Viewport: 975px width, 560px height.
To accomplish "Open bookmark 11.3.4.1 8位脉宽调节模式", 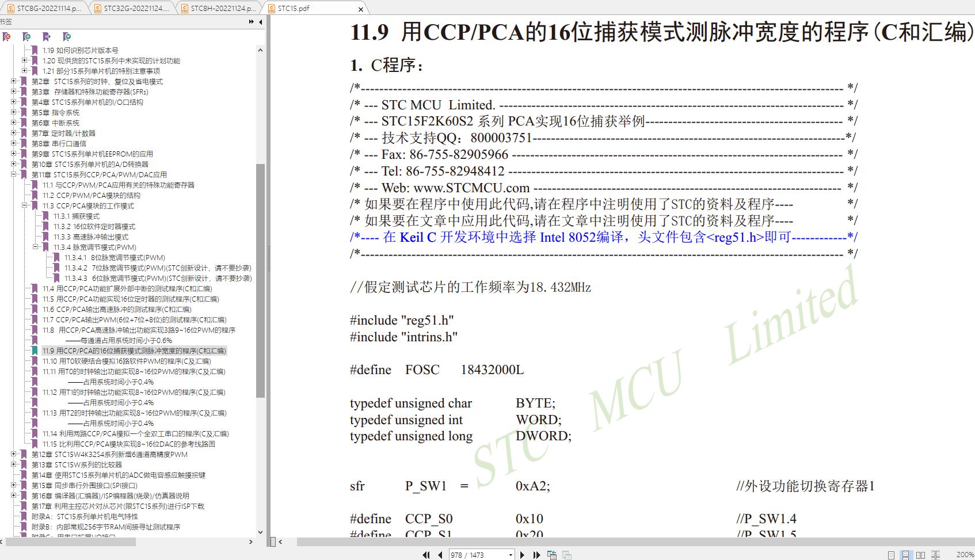I will coord(115,258).
